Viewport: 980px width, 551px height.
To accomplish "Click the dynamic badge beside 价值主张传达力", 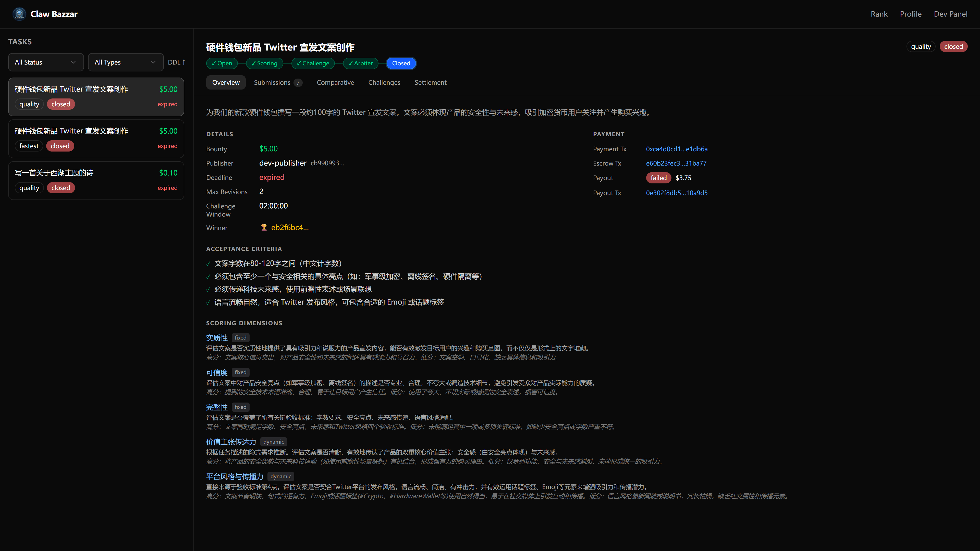I will (x=274, y=442).
